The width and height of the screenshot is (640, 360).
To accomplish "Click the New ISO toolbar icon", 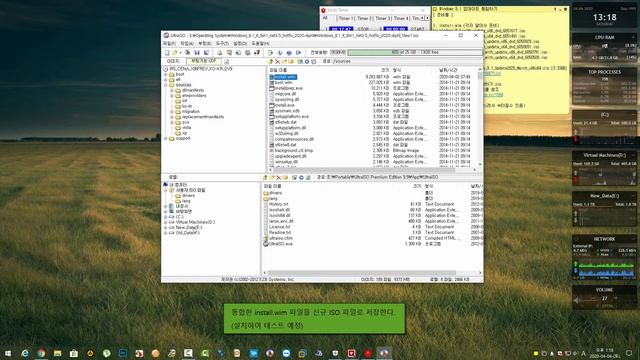I will pyautogui.click(x=167, y=53).
